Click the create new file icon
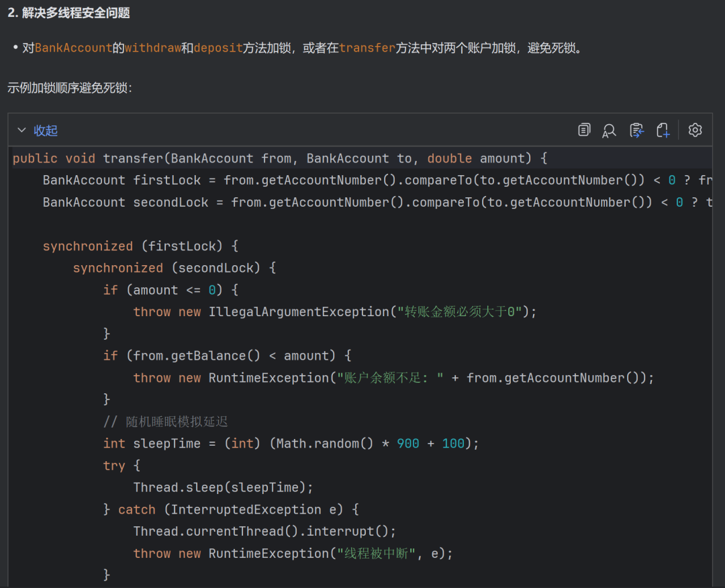 click(663, 130)
